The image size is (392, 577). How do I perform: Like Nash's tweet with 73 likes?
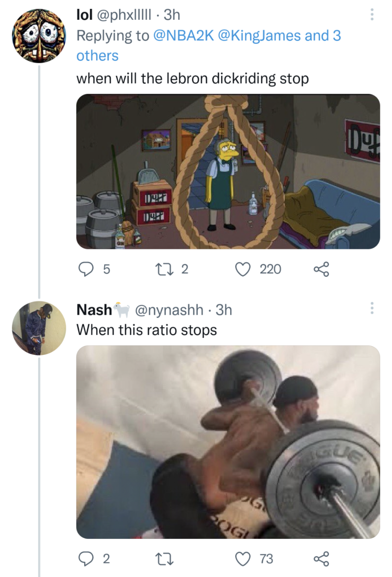click(243, 558)
